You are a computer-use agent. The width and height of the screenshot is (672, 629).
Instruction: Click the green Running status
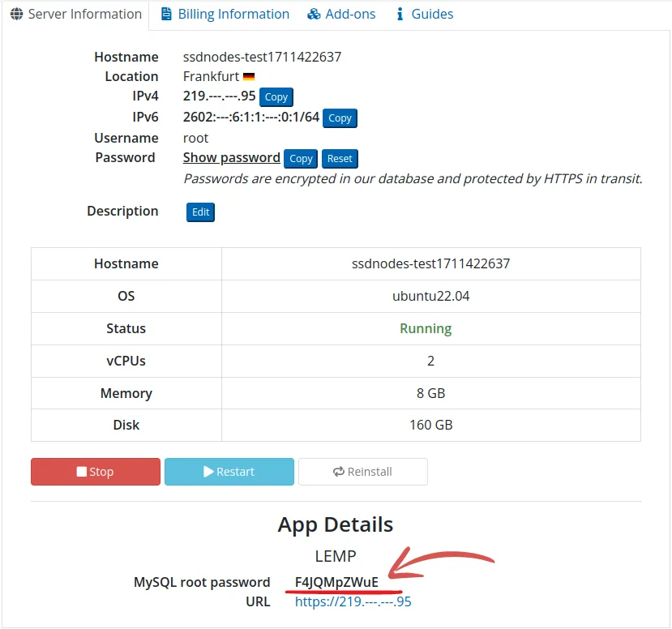coord(426,328)
